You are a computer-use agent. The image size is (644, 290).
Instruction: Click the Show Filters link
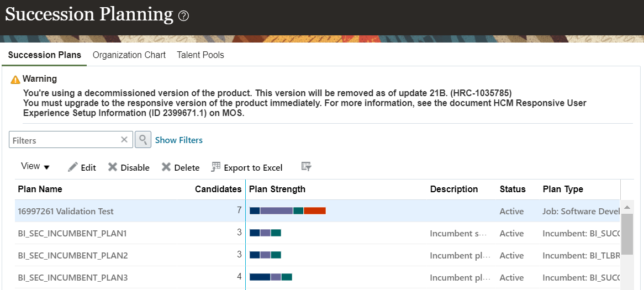[x=178, y=140]
